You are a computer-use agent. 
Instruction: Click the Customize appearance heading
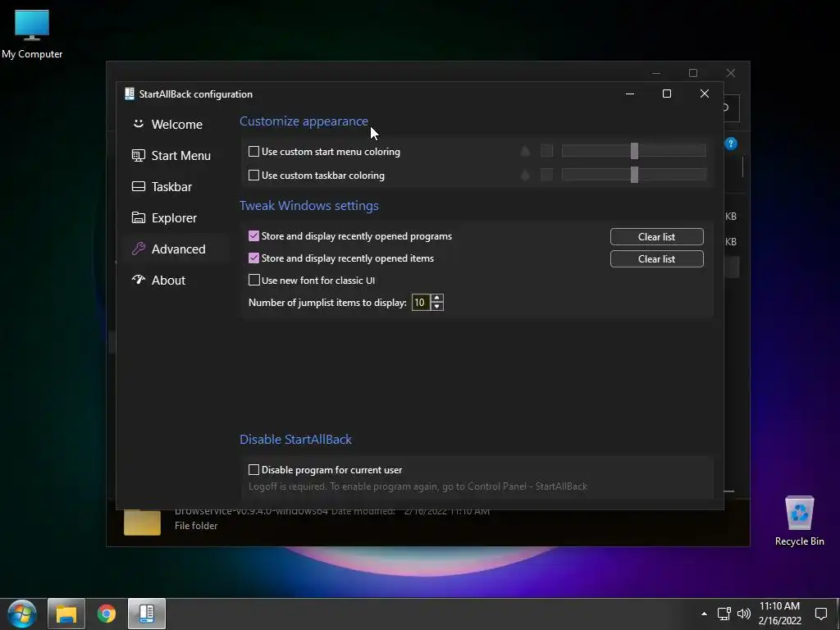click(x=304, y=121)
